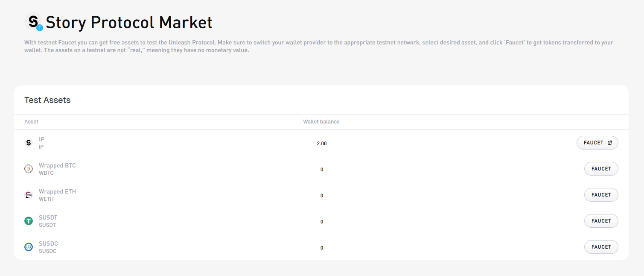This screenshot has height=276, width=644.
Task: Get SUSDT tokens via Faucet button
Action: (601, 221)
